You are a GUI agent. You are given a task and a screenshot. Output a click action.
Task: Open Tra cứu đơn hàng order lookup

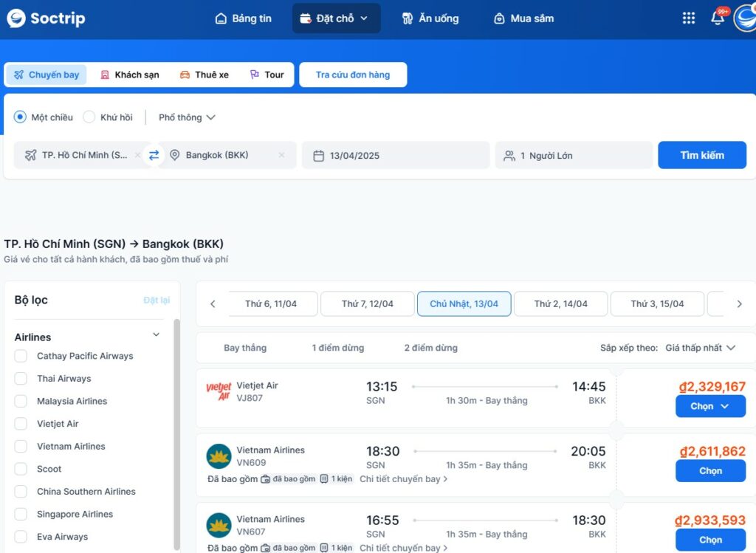coord(353,75)
